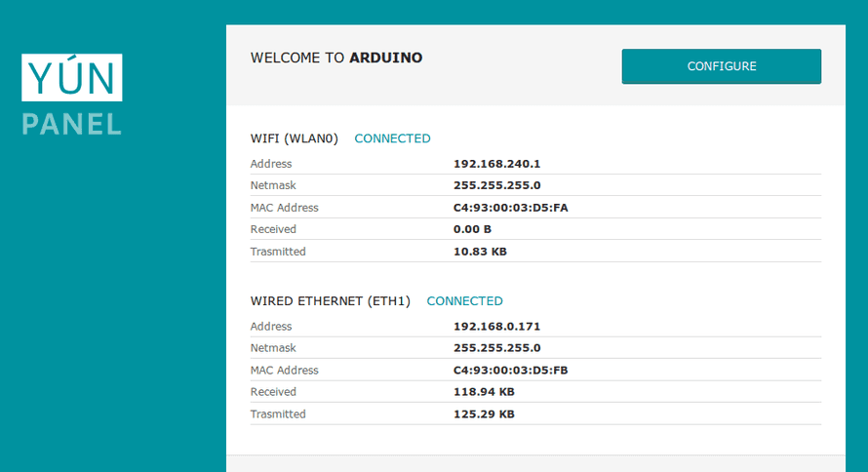Image resolution: width=868 pixels, height=472 pixels.
Task: Click the WIFI (WLAN0) section title
Action: (x=294, y=138)
